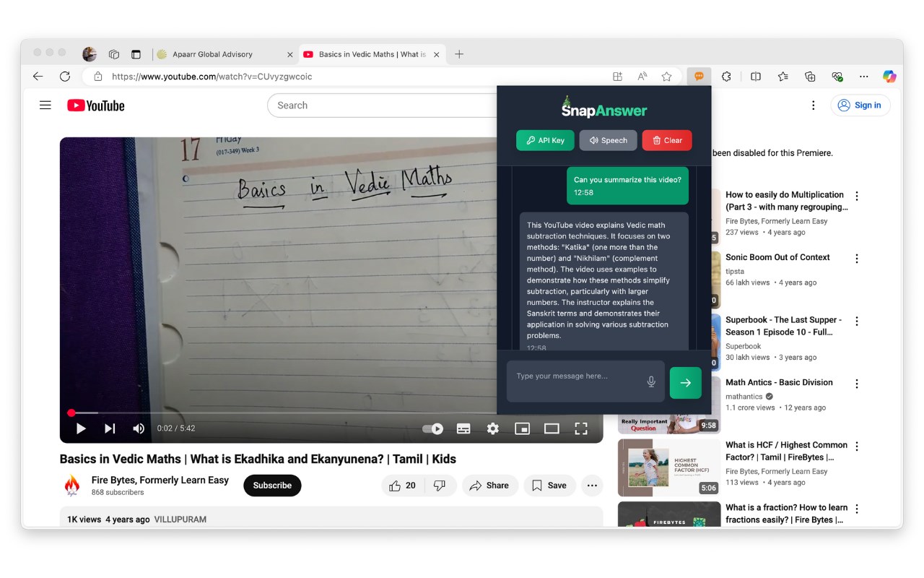Set the SnapAnswer API Key
Image resolution: width=924 pixels, height=578 pixels.
[545, 140]
